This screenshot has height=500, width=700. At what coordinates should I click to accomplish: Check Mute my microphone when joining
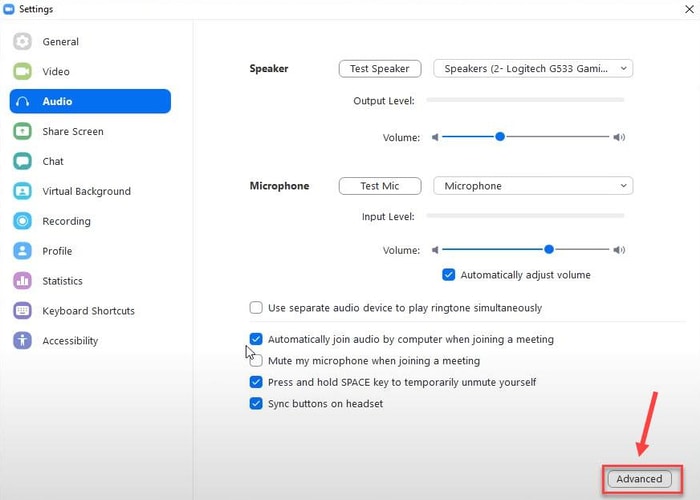point(256,360)
